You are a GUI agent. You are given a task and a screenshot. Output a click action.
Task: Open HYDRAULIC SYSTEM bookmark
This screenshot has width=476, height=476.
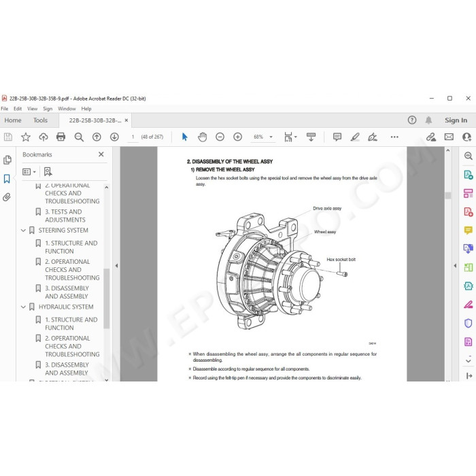click(66, 307)
